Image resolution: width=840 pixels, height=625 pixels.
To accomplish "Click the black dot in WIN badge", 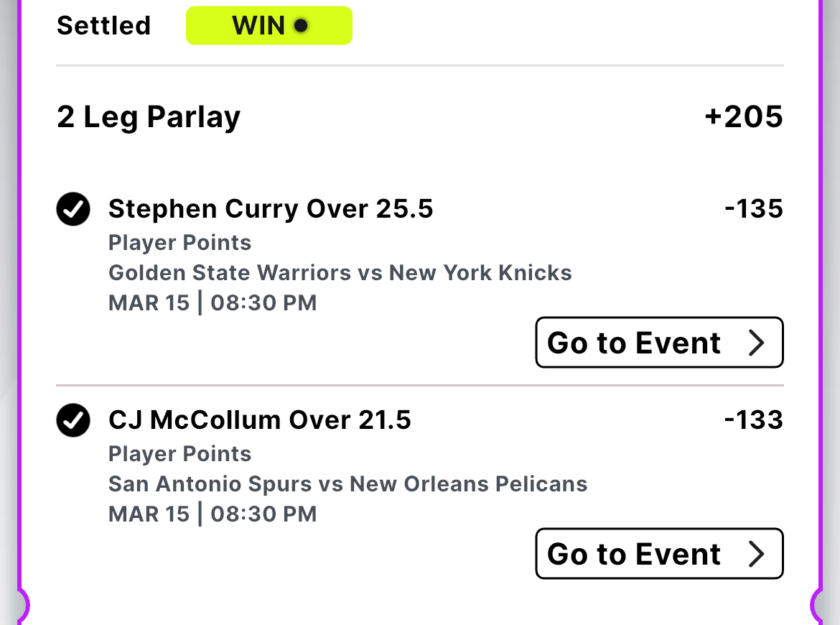I will point(301,25).
